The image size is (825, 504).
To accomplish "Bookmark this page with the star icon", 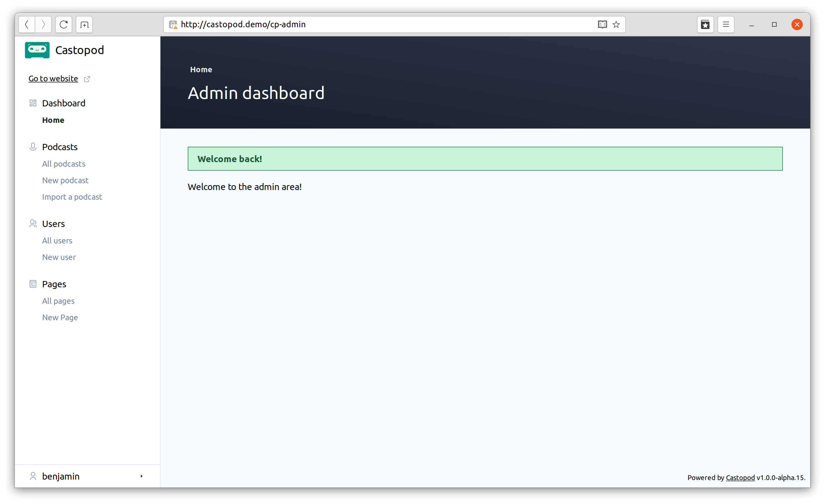I will click(616, 24).
